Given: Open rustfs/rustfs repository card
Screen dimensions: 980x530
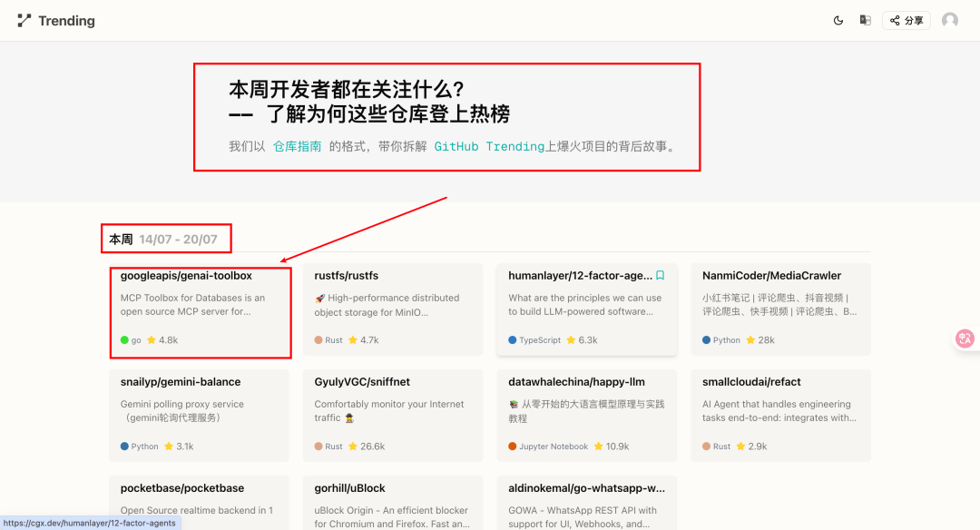Looking at the screenshot, I should tap(393, 309).
